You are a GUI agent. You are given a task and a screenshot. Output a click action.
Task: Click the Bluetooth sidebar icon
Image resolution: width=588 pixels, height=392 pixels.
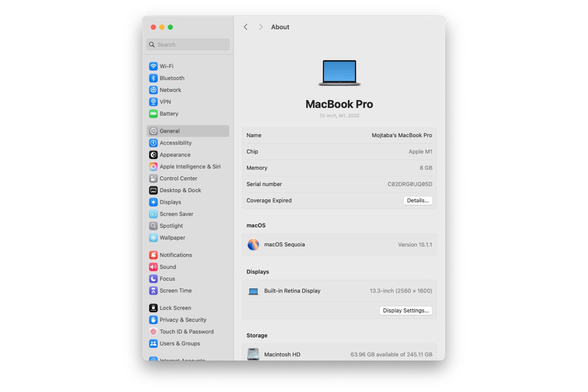pyautogui.click(x=153, y=78)
